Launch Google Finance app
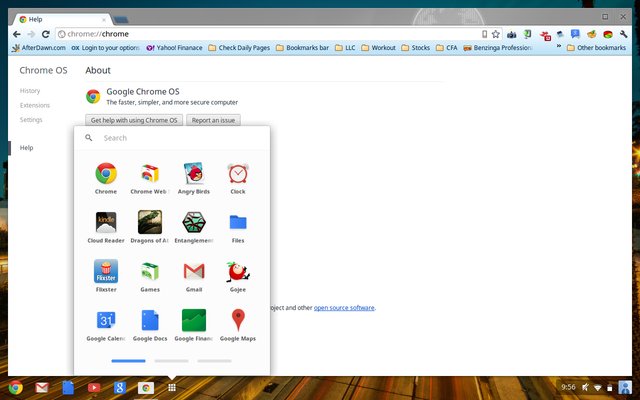The image size is (640, 400). (x=194, y=325)
